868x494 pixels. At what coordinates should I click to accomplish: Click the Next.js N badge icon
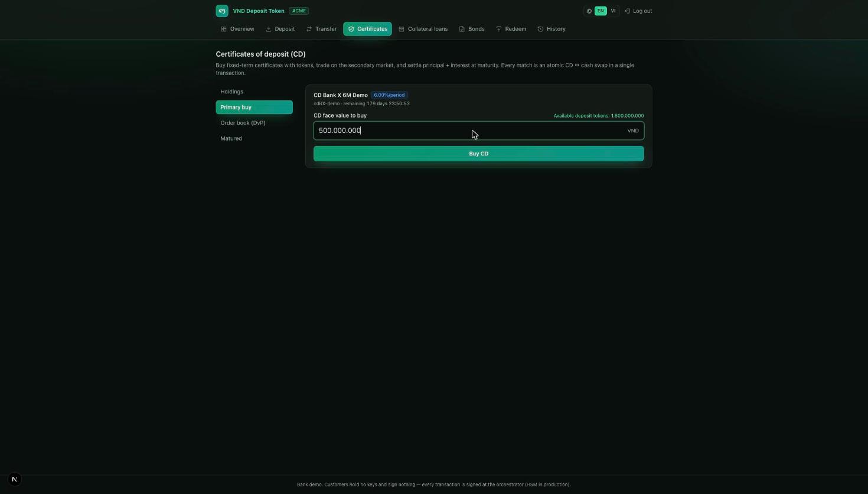click(x=15, y=479)
